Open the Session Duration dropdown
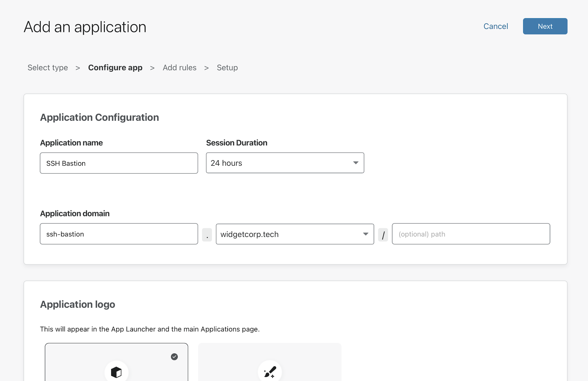The width and height of the screenshot is (588, 381). (x=285, y=163)
